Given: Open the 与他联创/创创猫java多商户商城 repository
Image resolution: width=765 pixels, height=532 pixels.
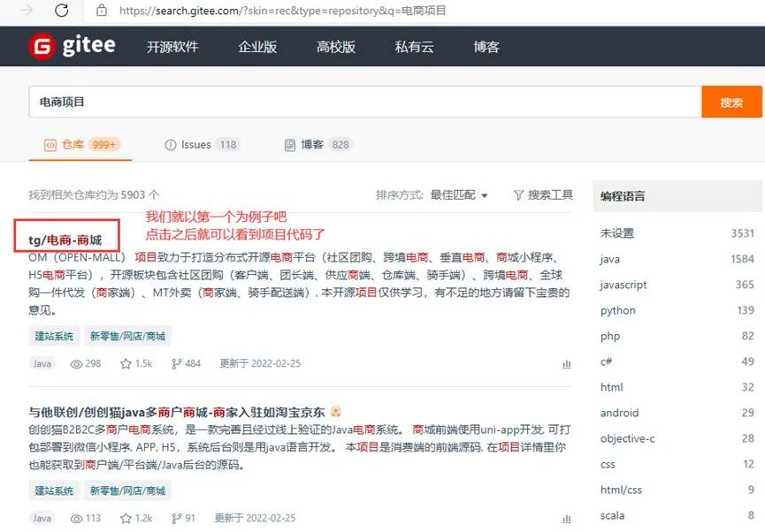Looking at the screenshot, I should coord(177,413).
